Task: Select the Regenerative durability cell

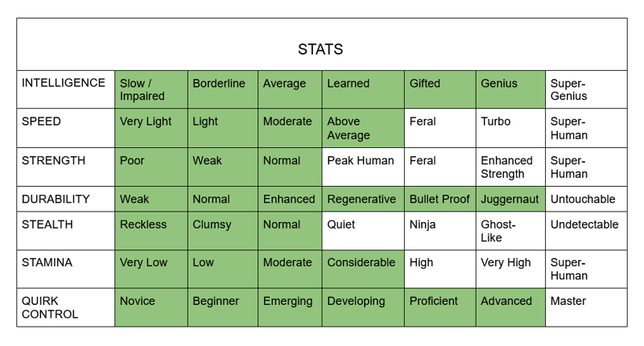Action: [361, 199]
